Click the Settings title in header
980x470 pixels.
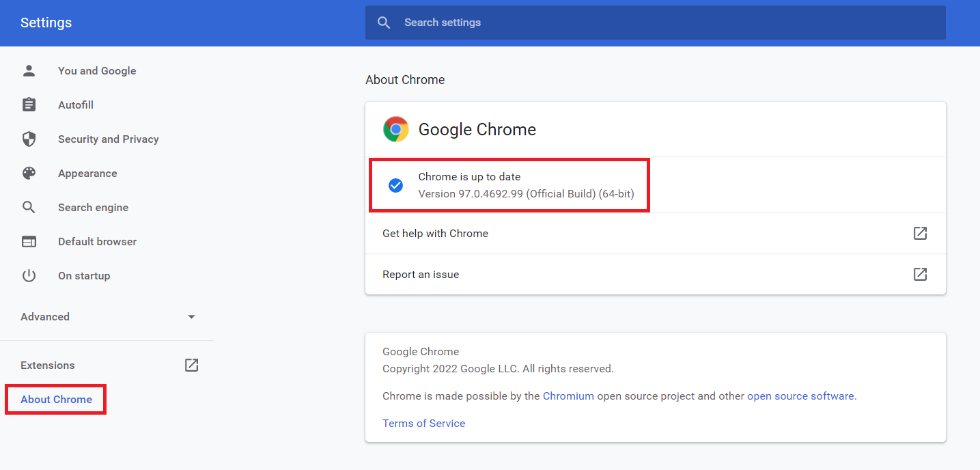click(46, 23)
